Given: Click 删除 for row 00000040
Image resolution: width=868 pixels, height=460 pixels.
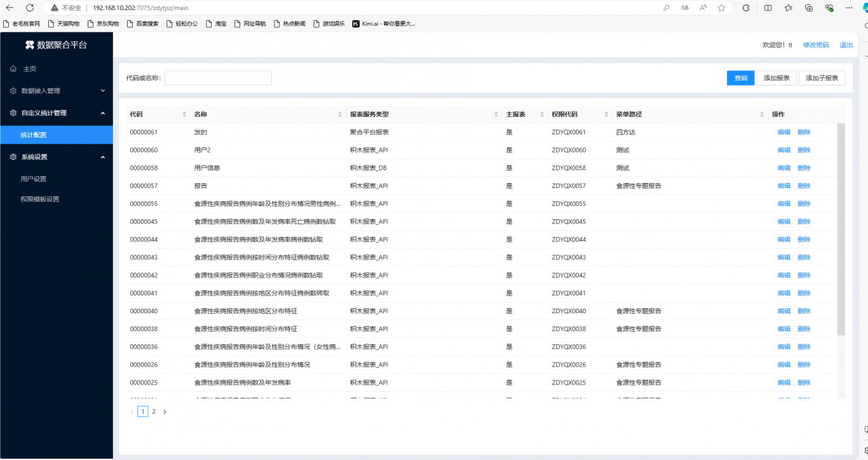Looking at the screenshot, I should tap(804, 311).
